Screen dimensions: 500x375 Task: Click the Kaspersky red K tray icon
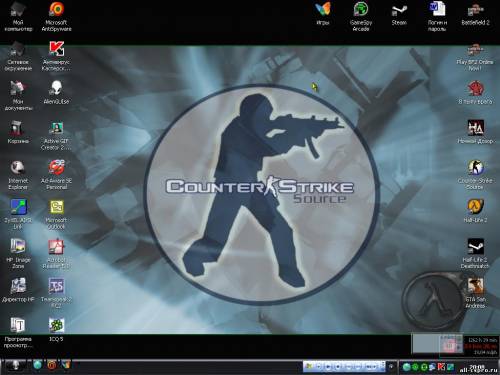click(441, 367)
